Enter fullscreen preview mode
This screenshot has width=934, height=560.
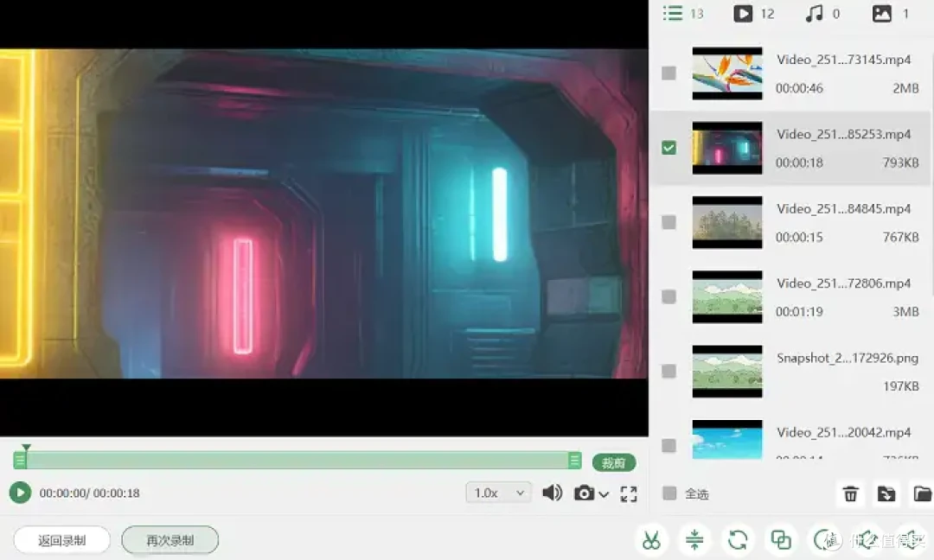tap(629, 493)
